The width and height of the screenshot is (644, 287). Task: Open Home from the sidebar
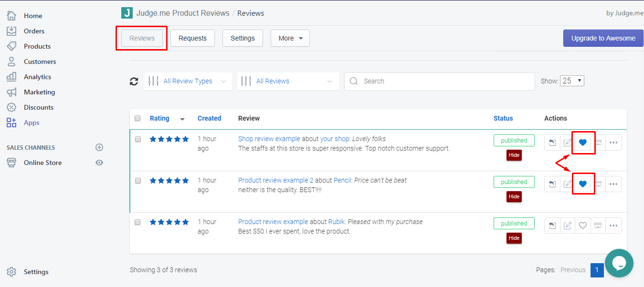tap(33, 16)
